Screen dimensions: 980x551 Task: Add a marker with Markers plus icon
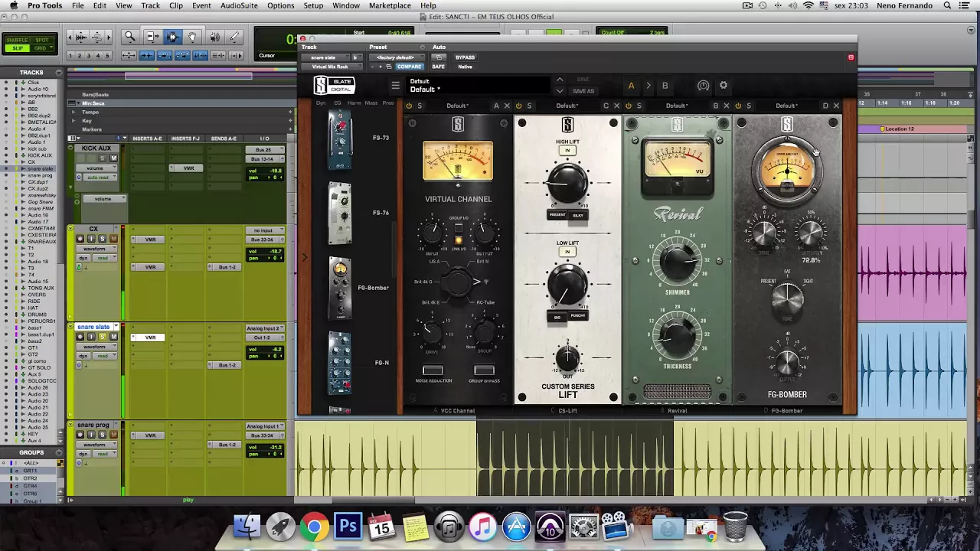(290, 129)
